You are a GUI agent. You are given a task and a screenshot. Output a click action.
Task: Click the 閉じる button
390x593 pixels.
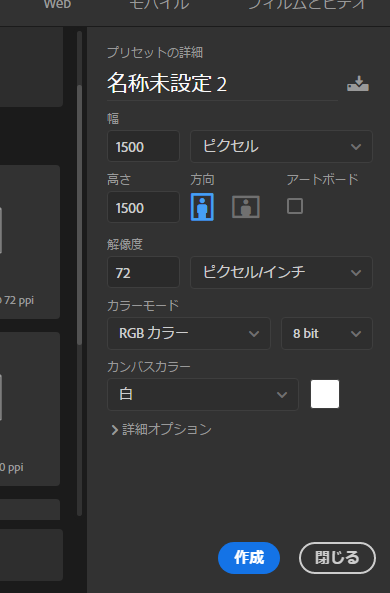point(337,558)
